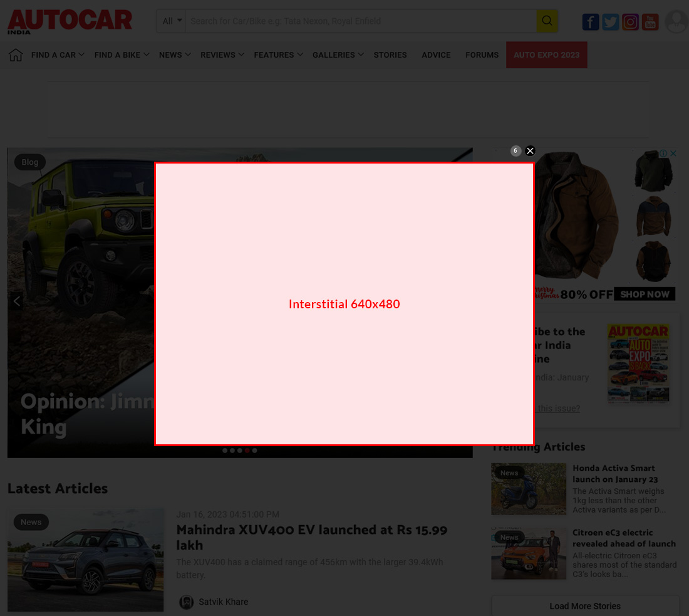Open Autocar's Instagram page icon
The height and width of the screenshot is (616, 689).
pyautogui.click(x=630, y=22)
